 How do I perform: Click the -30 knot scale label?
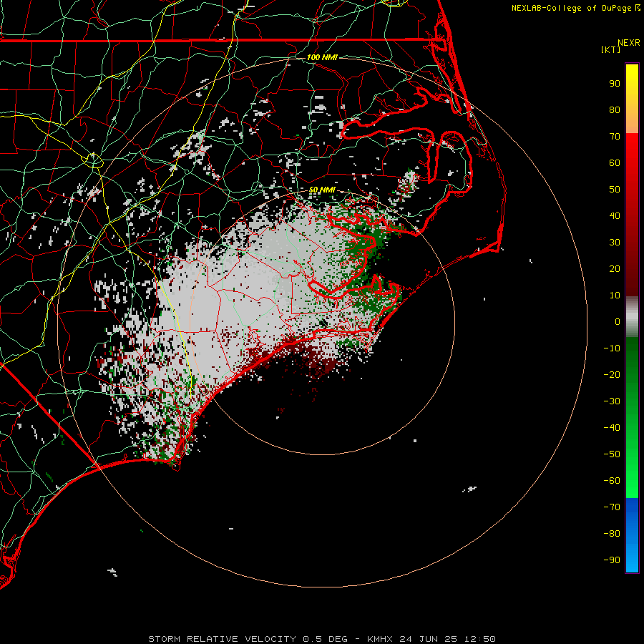point(612,401)
